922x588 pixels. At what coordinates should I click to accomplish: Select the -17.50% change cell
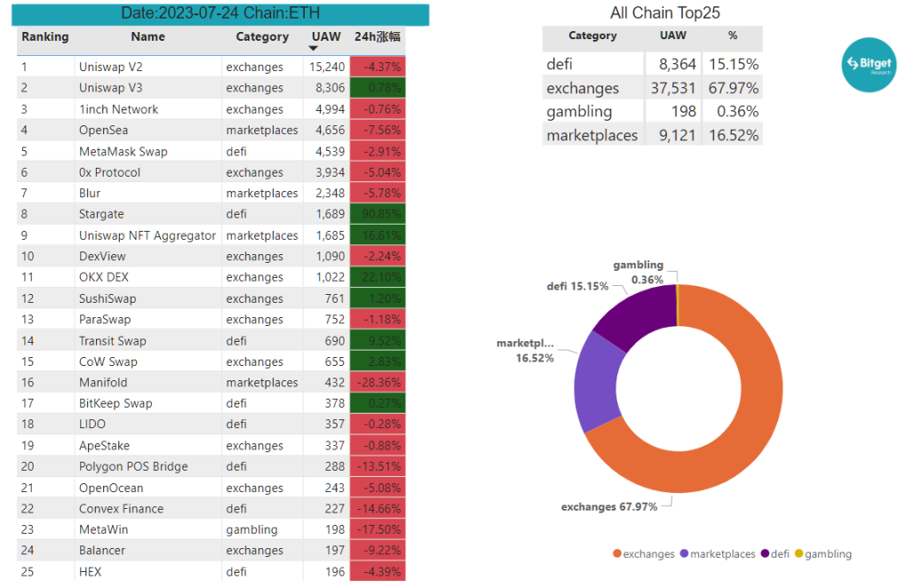(x=378, y=529)
